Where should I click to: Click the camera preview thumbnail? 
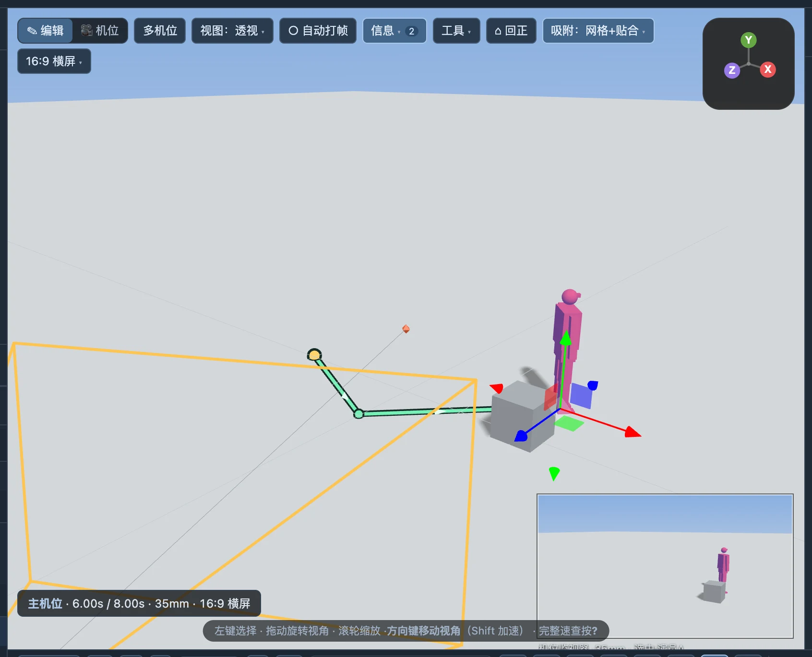(665, 566)
